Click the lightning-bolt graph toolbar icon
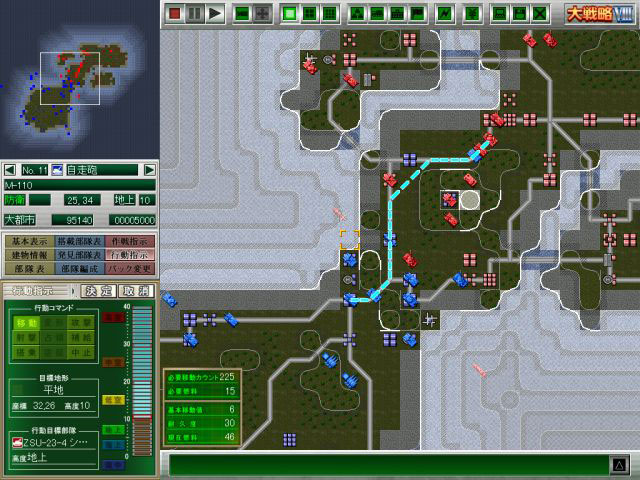The image size is (640, 480). point(444,14)
